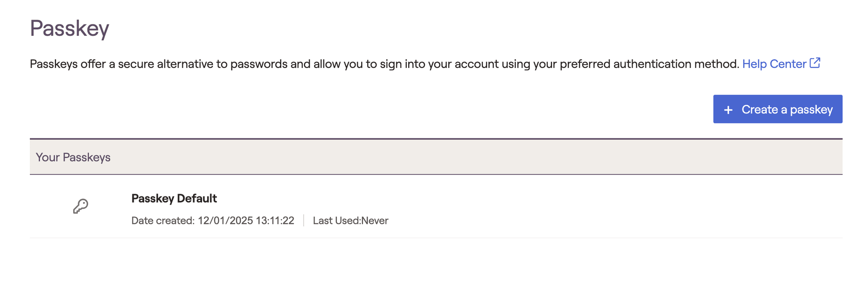Viewport: 868px width, 298px height.
Task: Click the word 'Default' in the passkey name
Action: coord(197,199)
